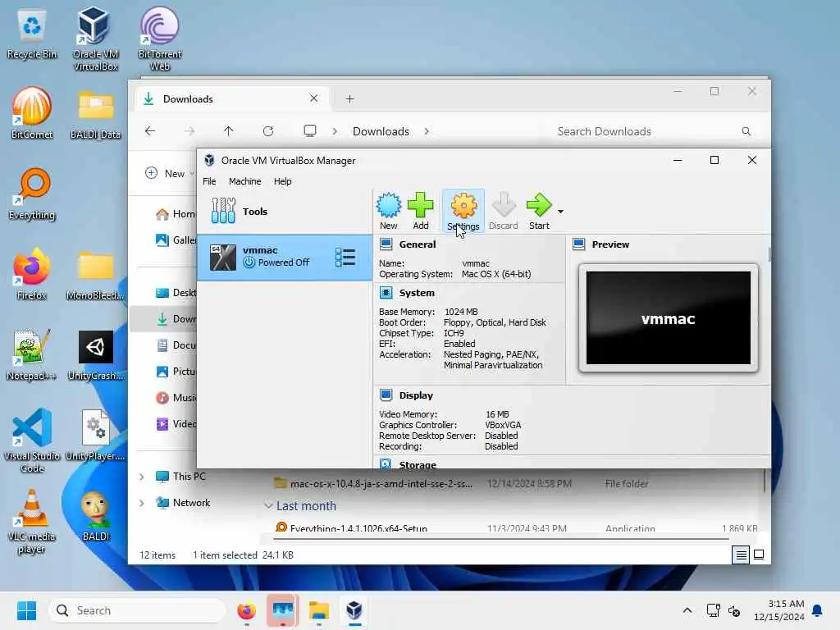Open Documents in File Explorer sidebar
The image size is (840, 630).
(x=176, y=345)
